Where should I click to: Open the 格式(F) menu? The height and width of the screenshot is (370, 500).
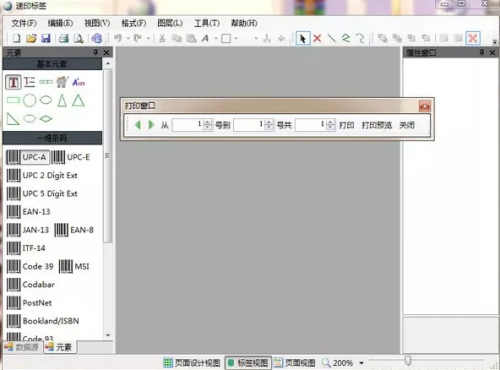click(x=134, y=23)
